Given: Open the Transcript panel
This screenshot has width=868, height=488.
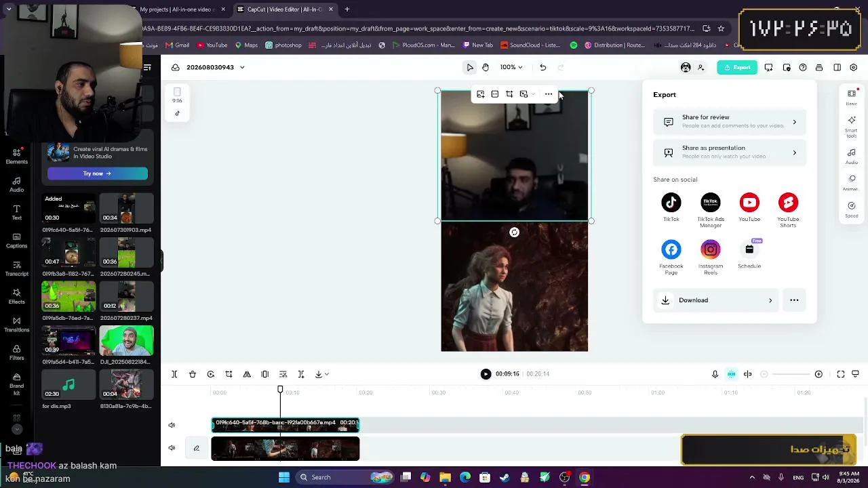Looking at the screenshot, I should coord(17,268).
